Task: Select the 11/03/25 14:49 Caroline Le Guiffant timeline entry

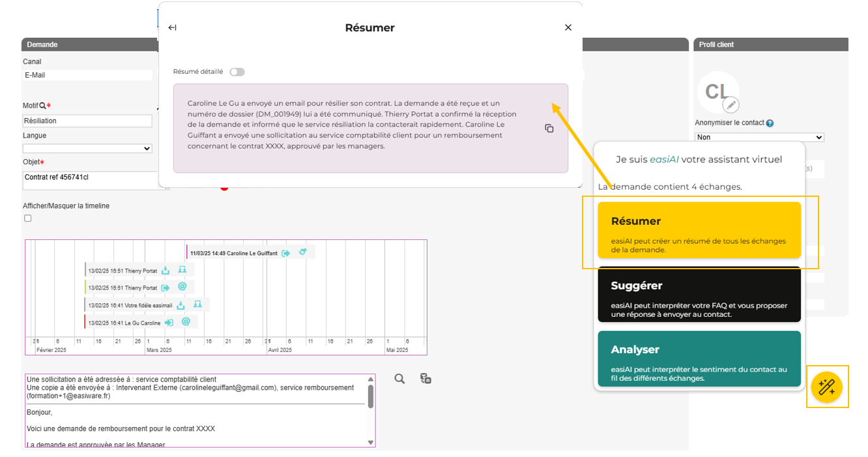Action: coord(251,252)
